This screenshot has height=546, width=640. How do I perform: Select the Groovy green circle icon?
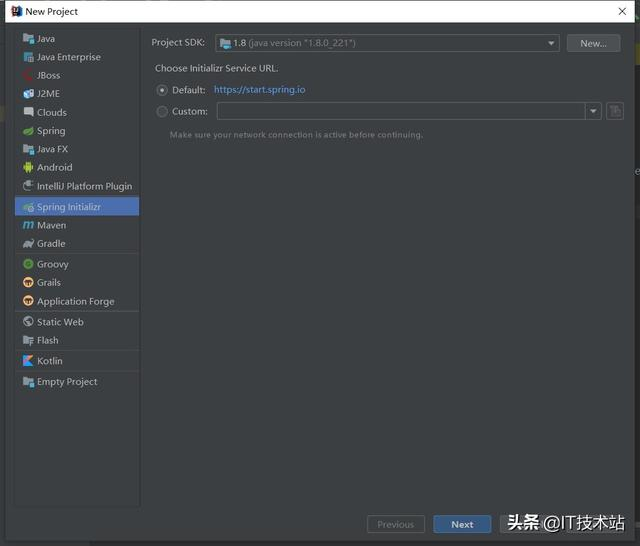click(x=28, y=264)
